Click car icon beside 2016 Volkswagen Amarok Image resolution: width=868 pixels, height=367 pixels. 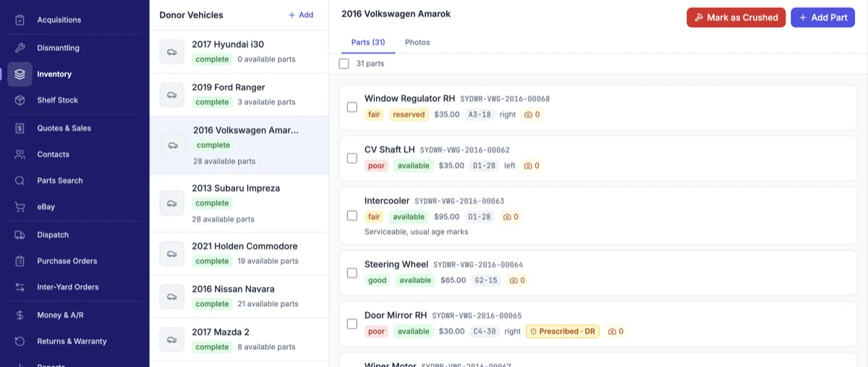click(173, 145)
